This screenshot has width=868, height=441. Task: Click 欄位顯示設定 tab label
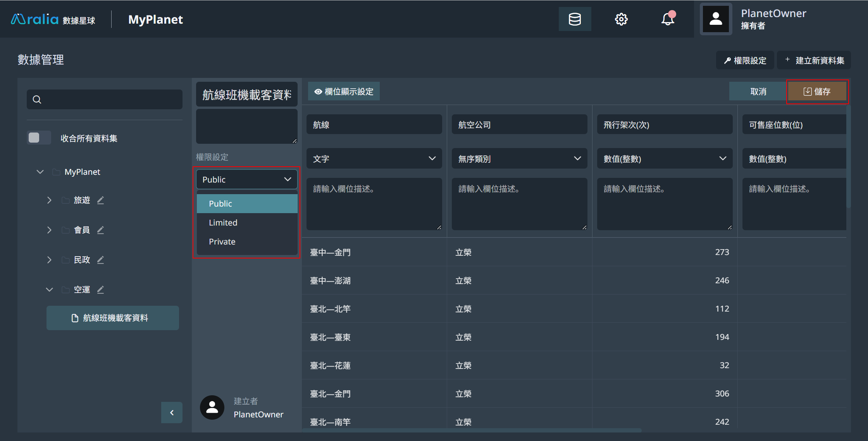344,91
